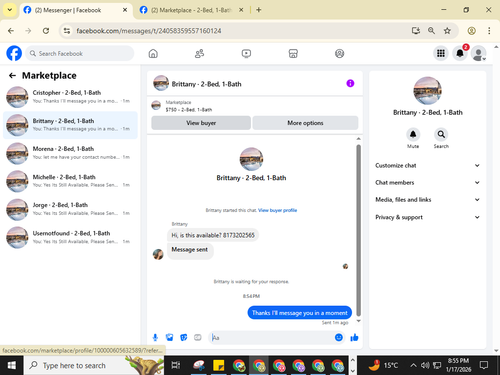Search within the conversation using magnifier
The image size is (500, 375).
[441, 135]
